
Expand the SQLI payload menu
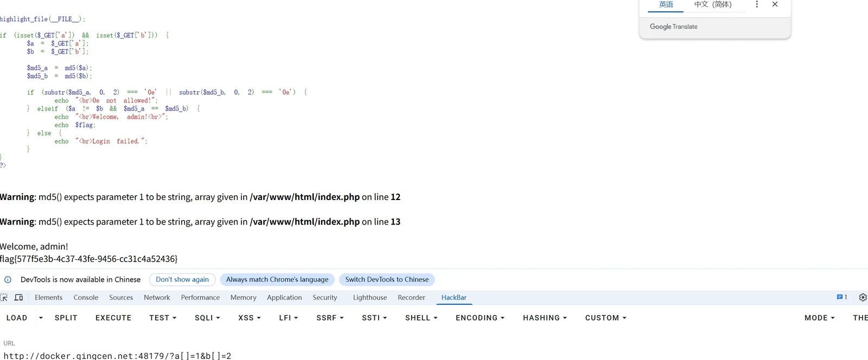207,318
